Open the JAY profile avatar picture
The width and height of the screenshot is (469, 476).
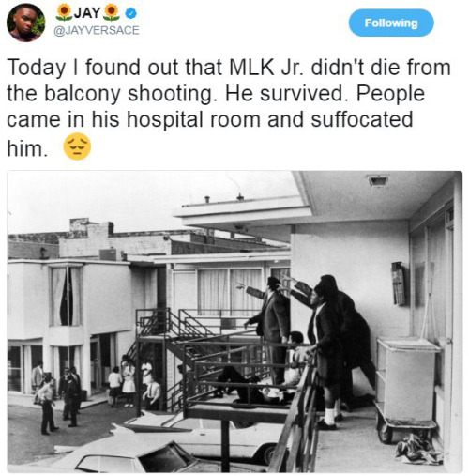(x=26, y=23)
